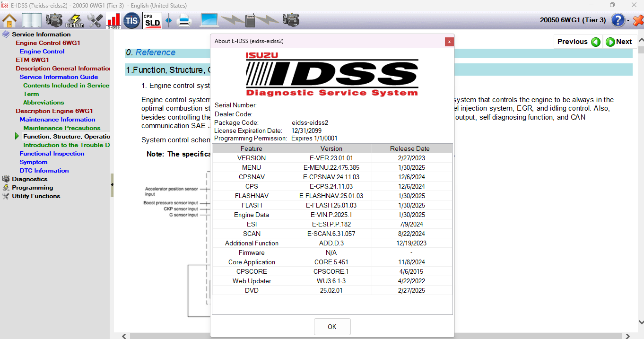Open Description General Information node
This screenshot has height=339, width=644.
pos(62,69)
